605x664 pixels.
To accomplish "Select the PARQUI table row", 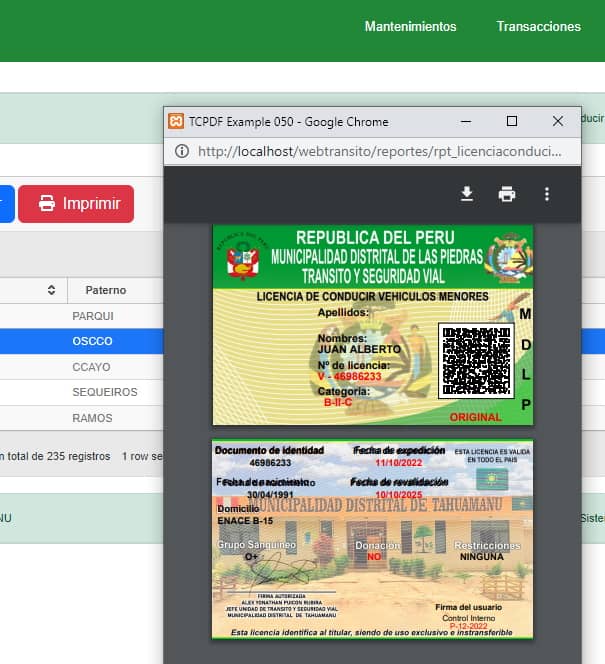I will (92, 316).
